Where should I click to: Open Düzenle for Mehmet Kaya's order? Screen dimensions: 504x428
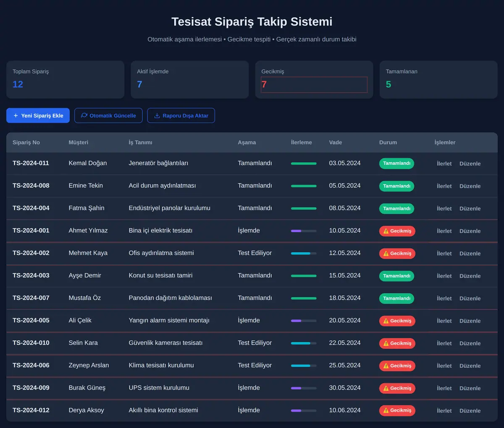point(470,254)
